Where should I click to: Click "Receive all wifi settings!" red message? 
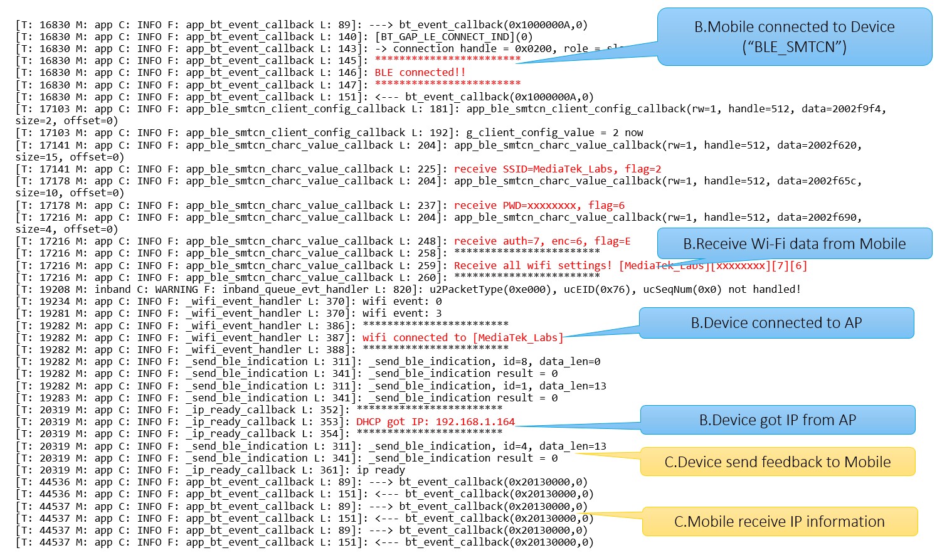tap(533, 266)
